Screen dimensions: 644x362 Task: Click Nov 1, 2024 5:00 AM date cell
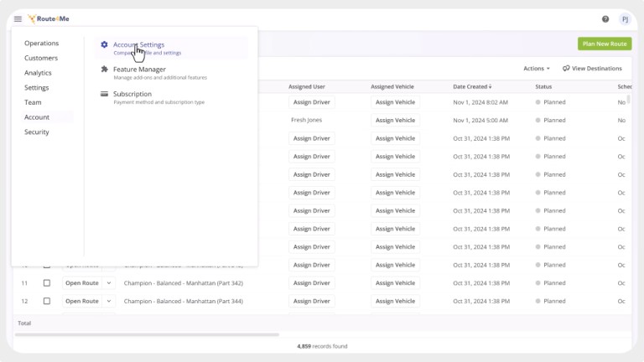(480, 121)
